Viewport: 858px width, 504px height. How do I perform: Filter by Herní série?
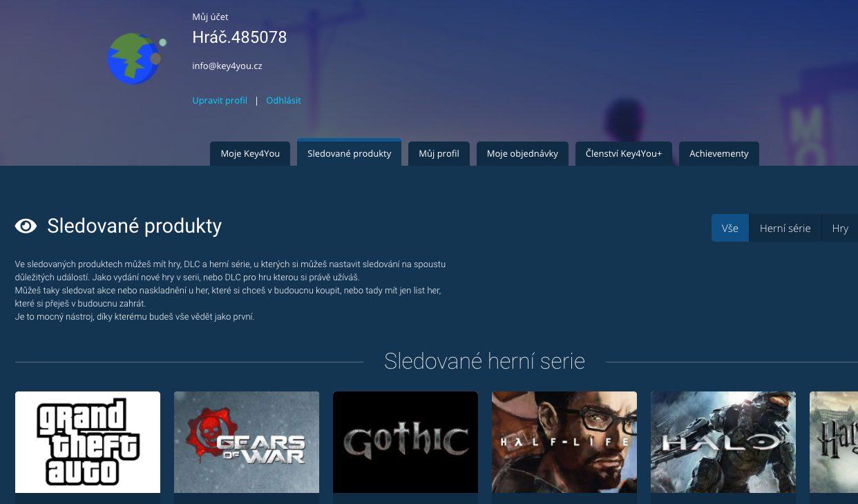click(x=785, y=228)
